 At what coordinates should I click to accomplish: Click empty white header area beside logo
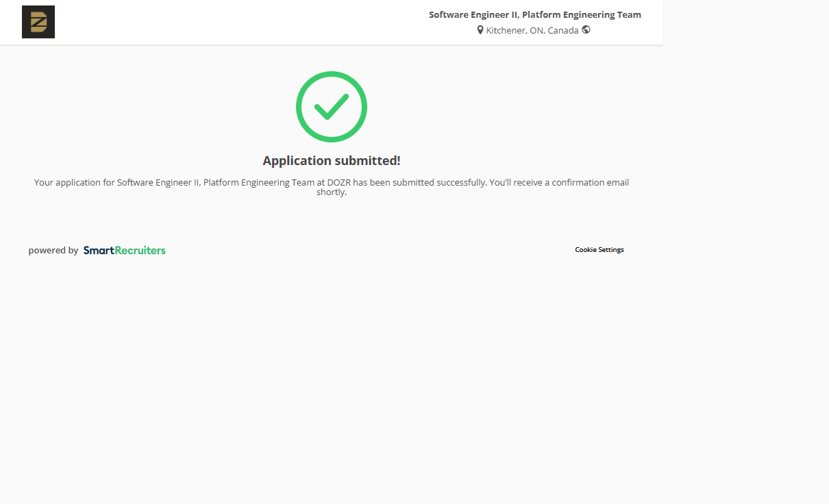click(240, 22)
